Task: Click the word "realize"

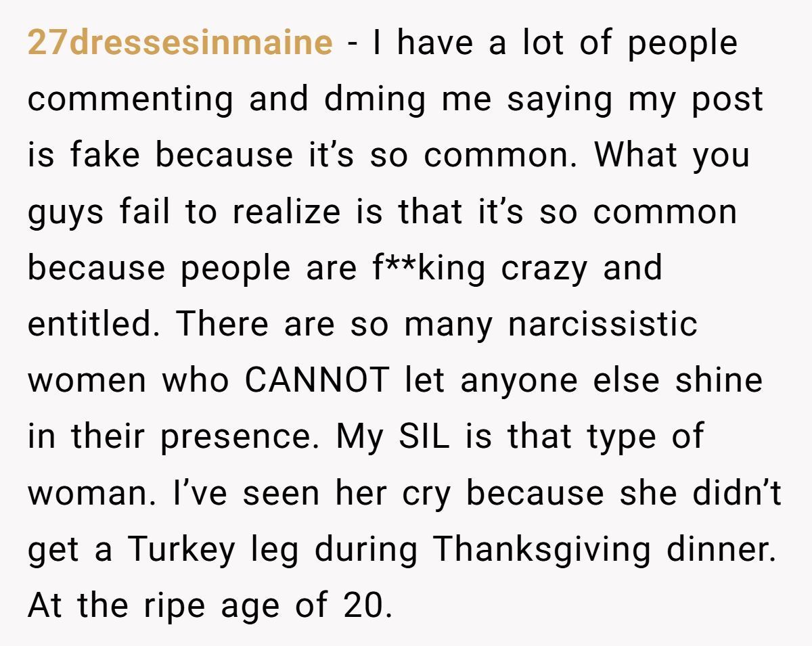Action: [x=287, y=212]
